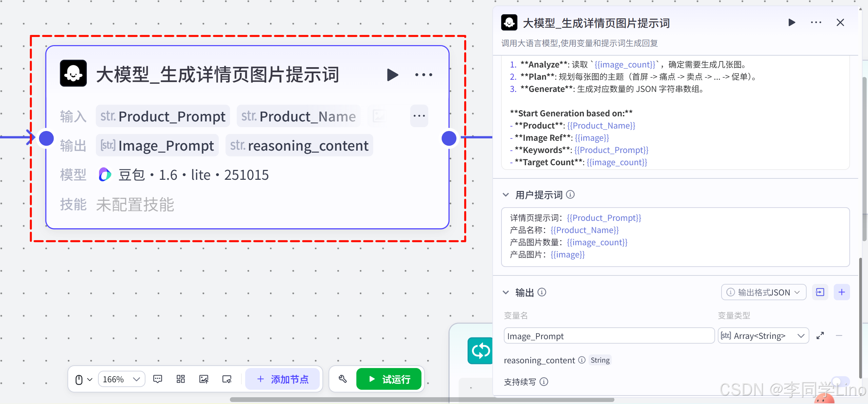868x404 pixels.
Task: Run the LLM node from canvas card
Action: click(x=392, y=75)
